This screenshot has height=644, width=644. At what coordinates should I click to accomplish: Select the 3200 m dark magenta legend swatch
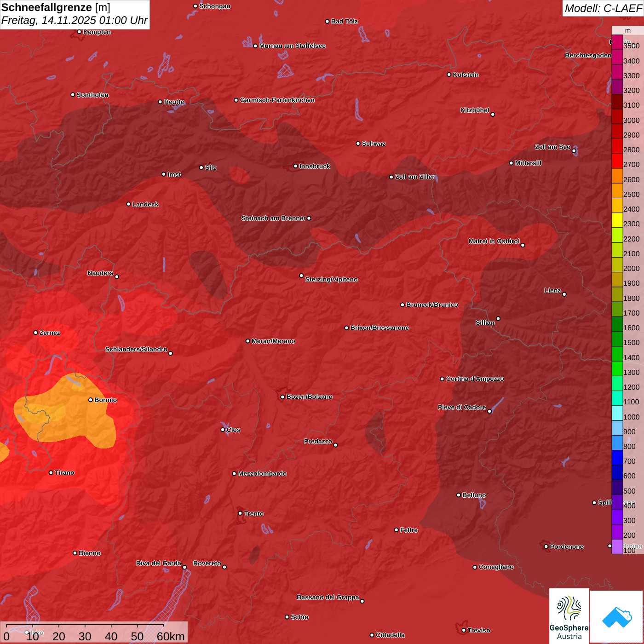pyautogui.click(x=617, y=87)
